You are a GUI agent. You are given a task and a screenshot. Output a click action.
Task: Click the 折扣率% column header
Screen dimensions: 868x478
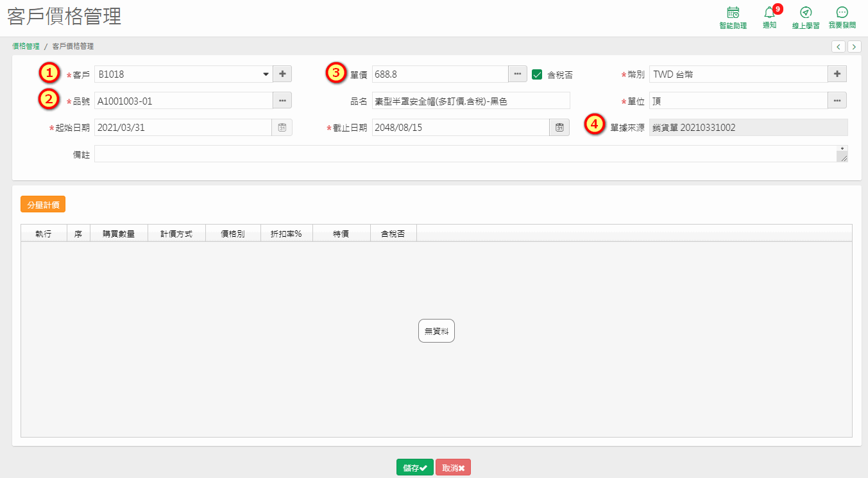287,234
